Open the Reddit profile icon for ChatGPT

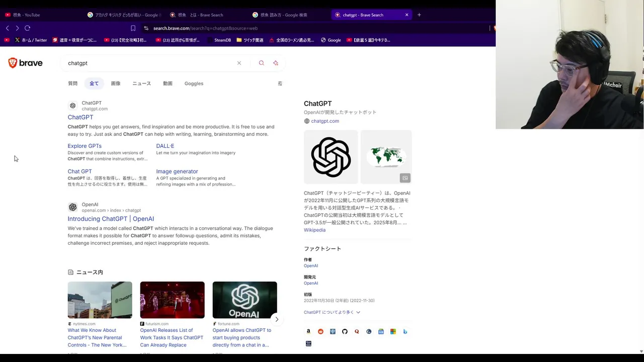coord(320,331)
